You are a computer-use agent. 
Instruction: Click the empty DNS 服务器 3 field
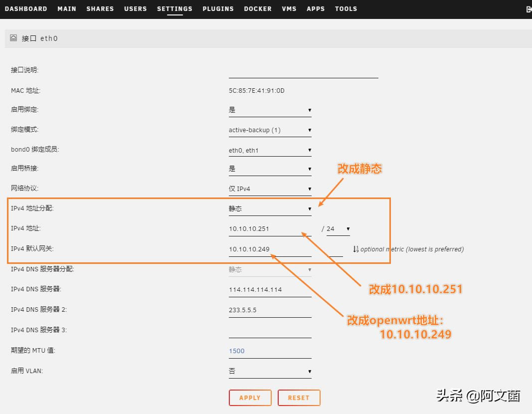click(x=270, y=331)
